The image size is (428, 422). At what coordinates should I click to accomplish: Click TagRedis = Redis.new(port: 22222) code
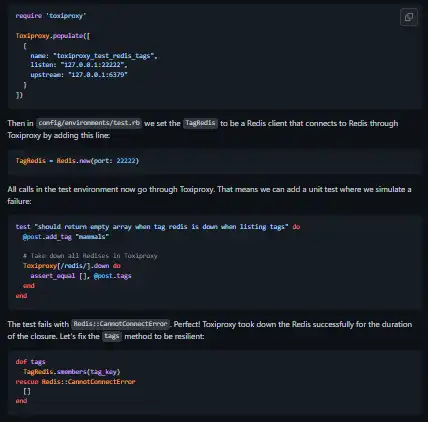[77, 161]
